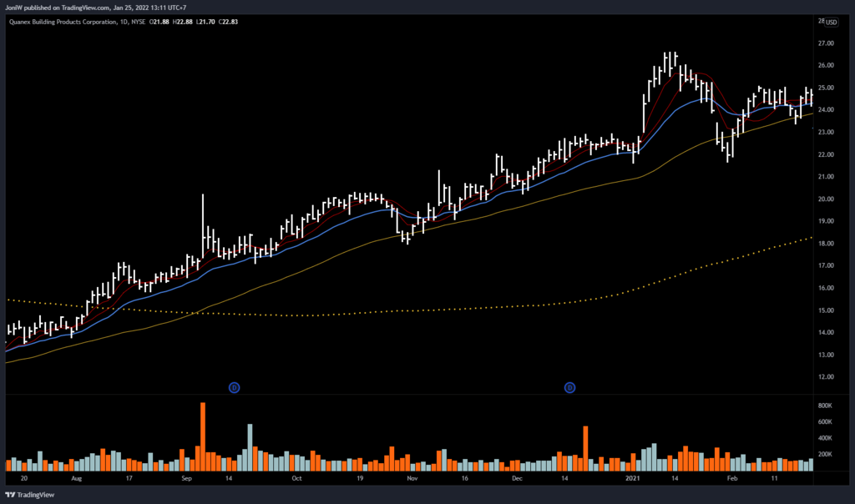The width and height of the screenshot is (855, 504).
Task: Click the dividend marker near September
Action: [x=234, y=387]
